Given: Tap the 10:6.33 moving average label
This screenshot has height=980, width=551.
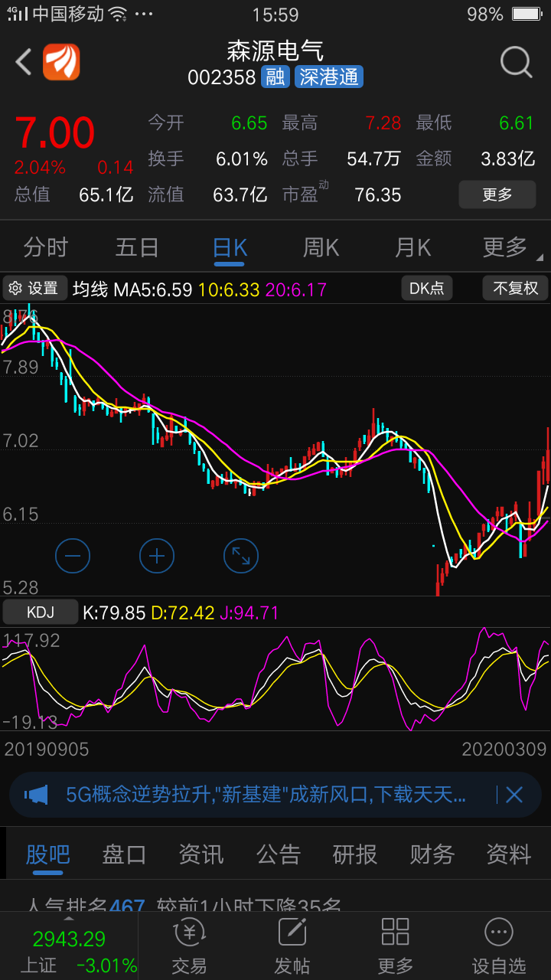Looking at the screenshot, I should [229, 289].
